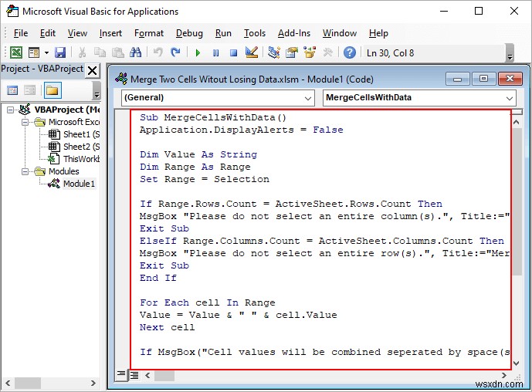Open the Debug menu
Screen dimensions: 532x392
pyautogui.click(x=189, y=33)
